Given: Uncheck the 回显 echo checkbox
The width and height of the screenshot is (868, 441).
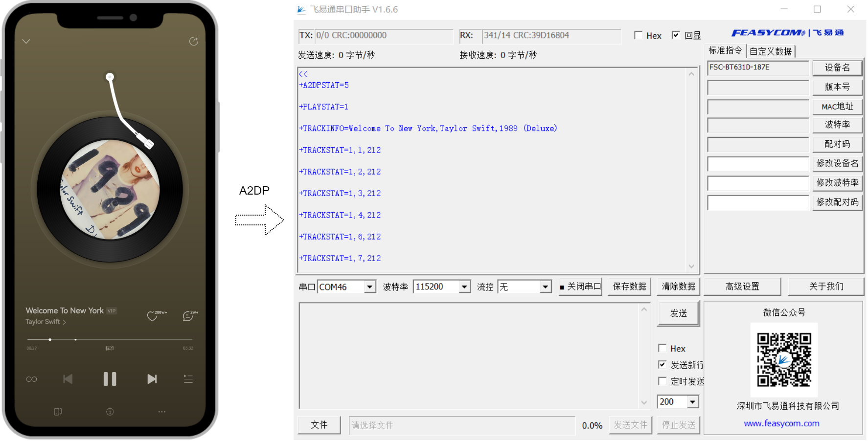Looking at the screenshot, I should pos(676,35).
